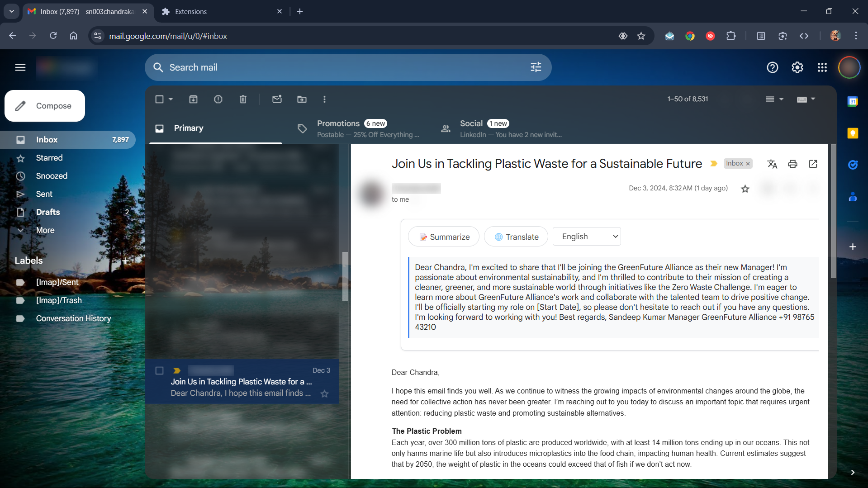This screenshot has height=488, width=868.
Task: Open Gmail Settings gear
Action: coord(797,67)
